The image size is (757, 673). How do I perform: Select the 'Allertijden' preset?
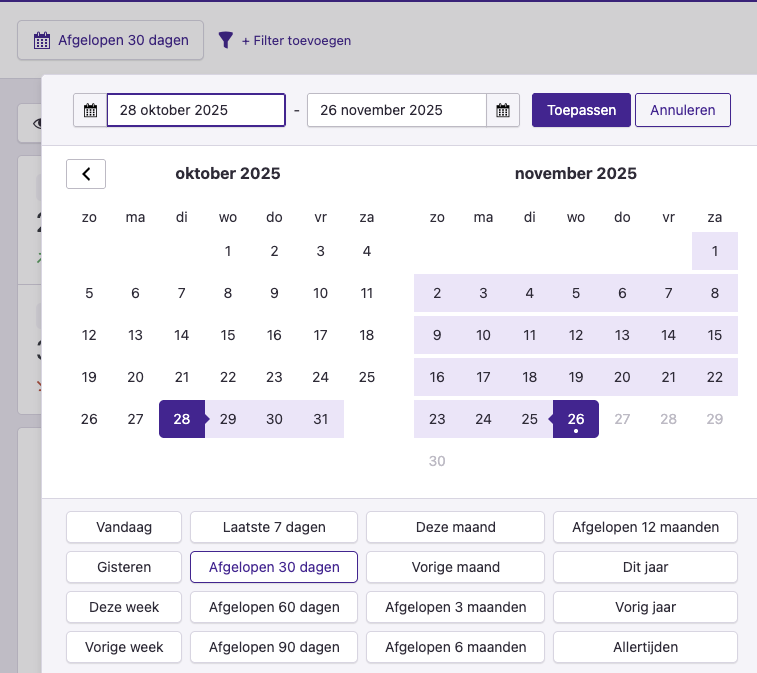pyautogui.click(x=645, y=647)
